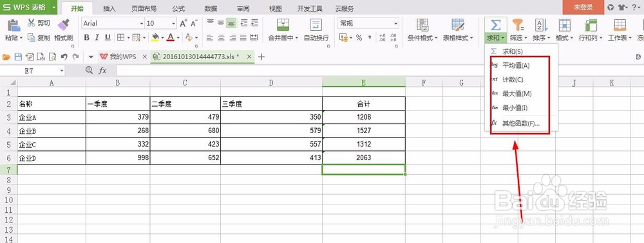The height and width of the screenshot is (243, 644).
Task: Switch to the 公式 ribbon tab
Action: [178, 8]
